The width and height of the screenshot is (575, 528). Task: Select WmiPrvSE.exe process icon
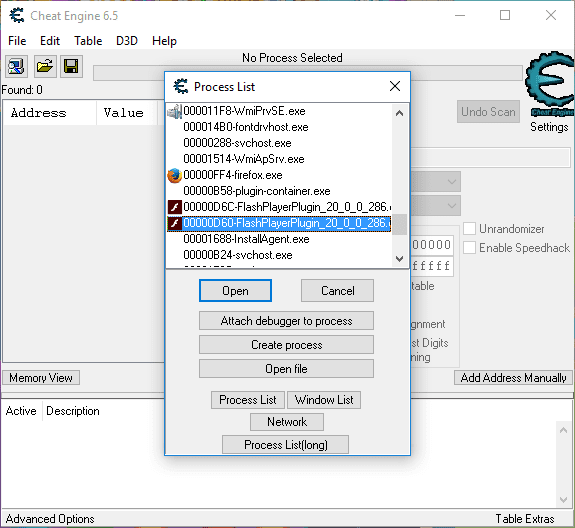coord(175,111)
